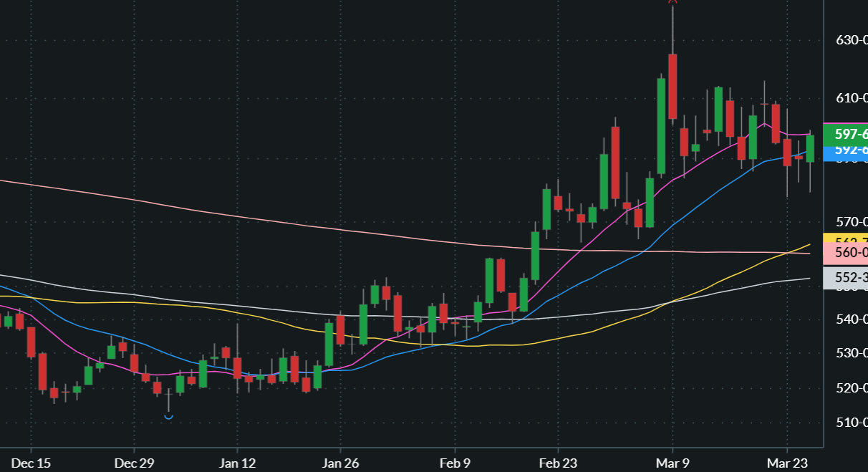Click the Feb 9 date label

tap(455, 463)
